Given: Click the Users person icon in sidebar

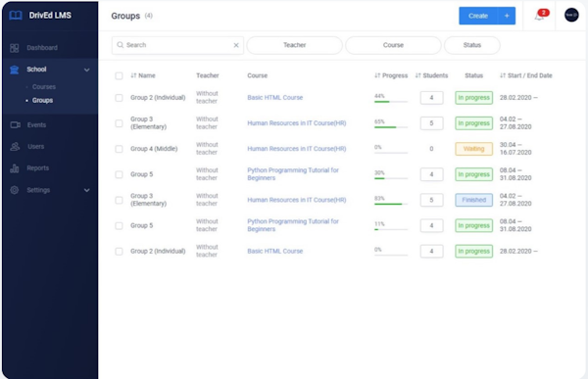Looking at the screenshot, I should coord(15,147).
